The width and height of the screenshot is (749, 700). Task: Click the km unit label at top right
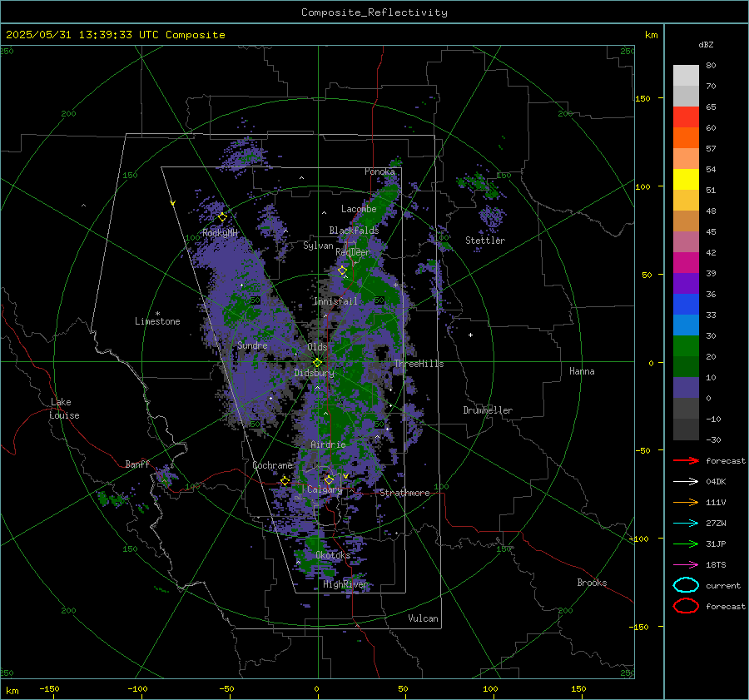[x=651, y=35]
